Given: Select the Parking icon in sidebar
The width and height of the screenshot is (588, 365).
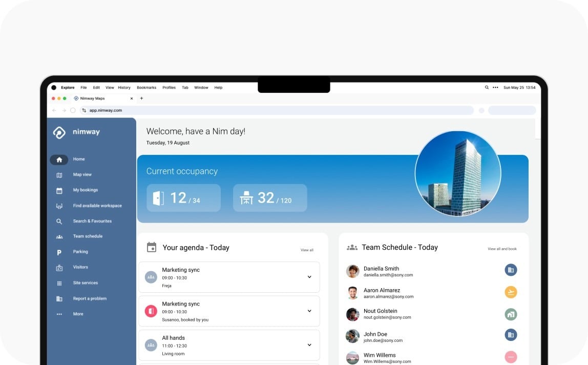Looking at the screenshot, I should [x=59, y=252].
